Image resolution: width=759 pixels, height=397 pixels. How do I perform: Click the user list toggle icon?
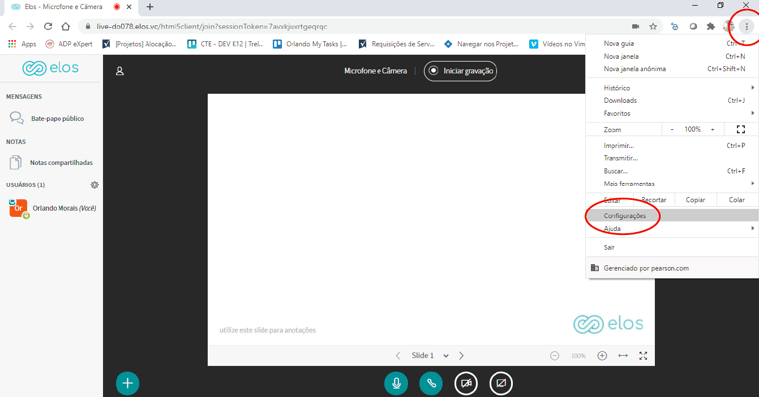(120, 71)
